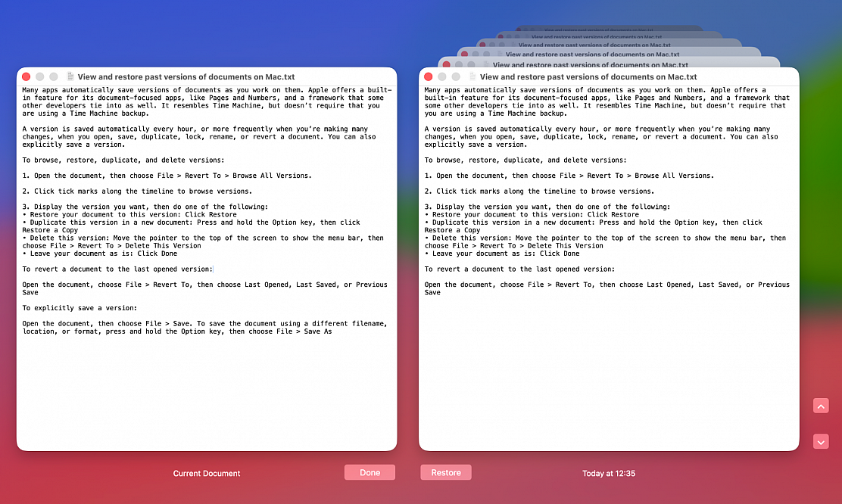Place cursor in 'To explicitly save a version:' line
The image size is (842, 504).
(x=80, y=308)
